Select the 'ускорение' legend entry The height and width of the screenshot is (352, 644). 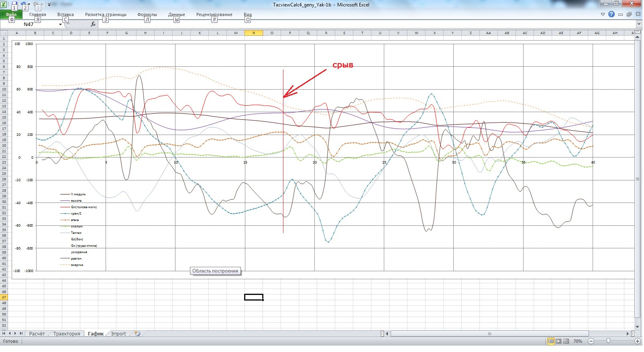click(79, 252)
